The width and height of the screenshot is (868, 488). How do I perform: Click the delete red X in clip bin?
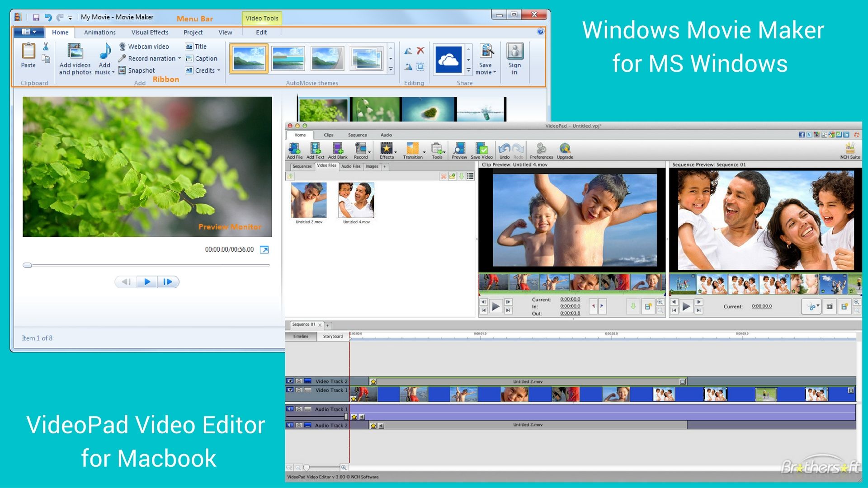click(443, 176)
